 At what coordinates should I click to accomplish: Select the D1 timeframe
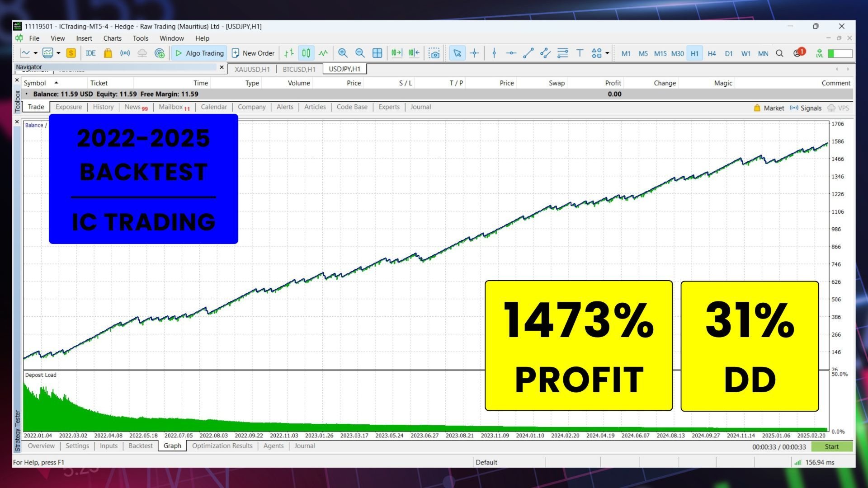click(729, 53)
